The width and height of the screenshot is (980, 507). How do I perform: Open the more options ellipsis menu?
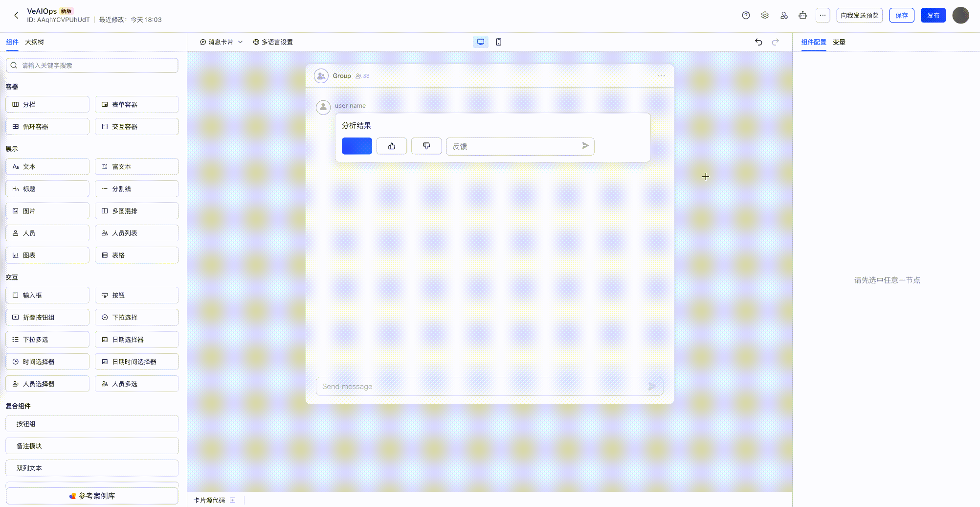pyautogui.click(x=823, y=15)
